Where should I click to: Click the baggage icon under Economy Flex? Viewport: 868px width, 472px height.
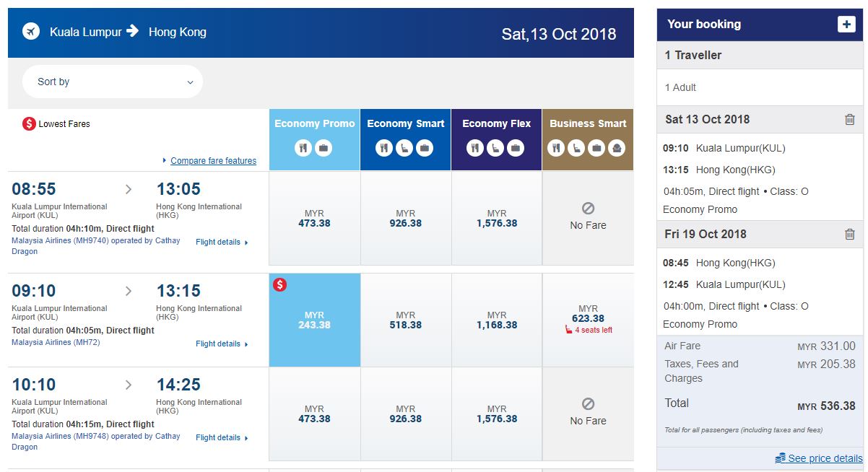[x=516, y=148]
